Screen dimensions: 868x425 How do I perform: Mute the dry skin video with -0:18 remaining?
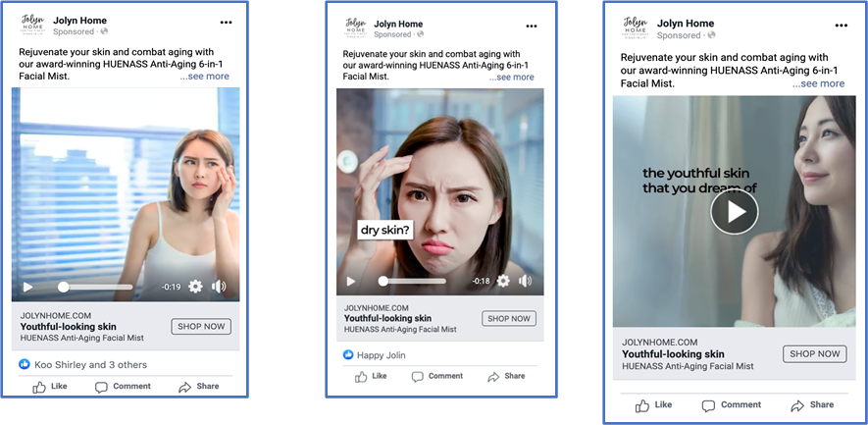click(x=525, y=281)
